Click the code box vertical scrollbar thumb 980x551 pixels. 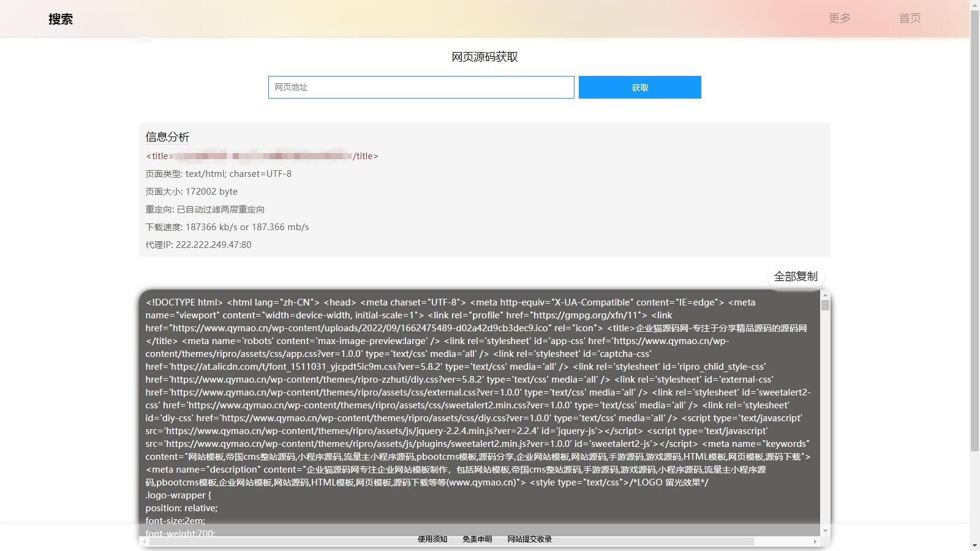825,305
